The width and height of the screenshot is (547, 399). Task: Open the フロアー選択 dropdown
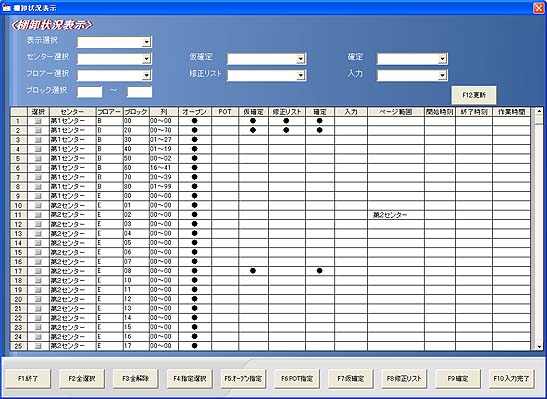tap(147, 75)
